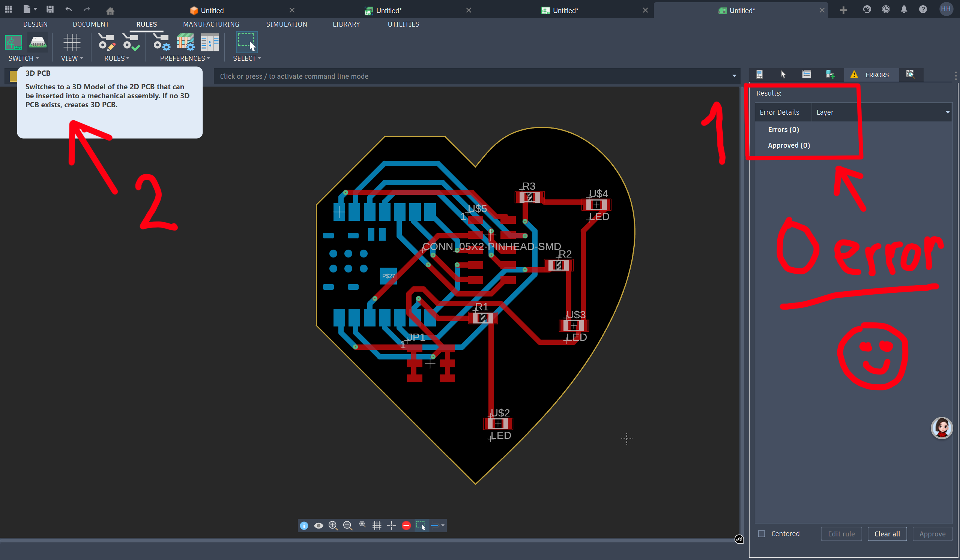Image resolution: width=960 pixels, height=560 pixels.
Task: Click the 3D PCB switch icon
Action: tap(38, 42)
